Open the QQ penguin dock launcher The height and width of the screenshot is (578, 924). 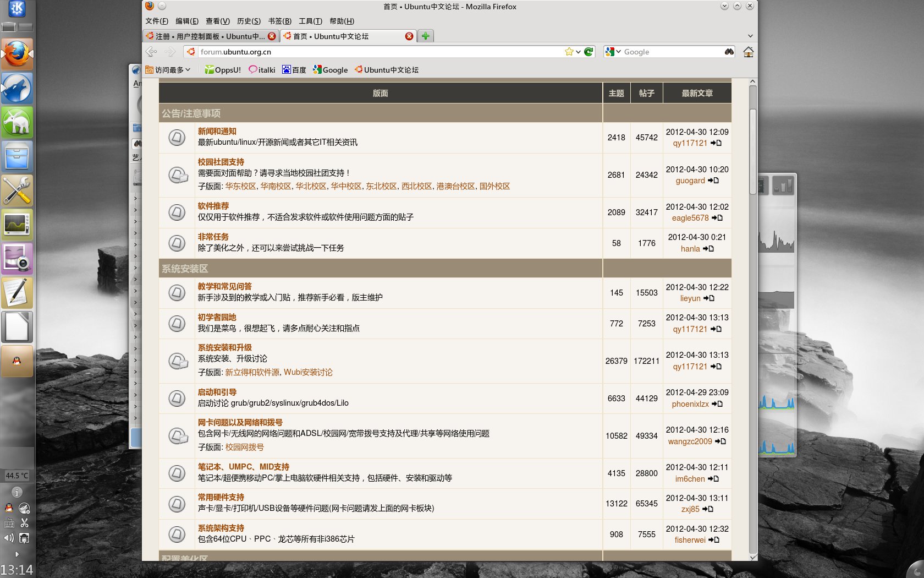click(17, 361)
